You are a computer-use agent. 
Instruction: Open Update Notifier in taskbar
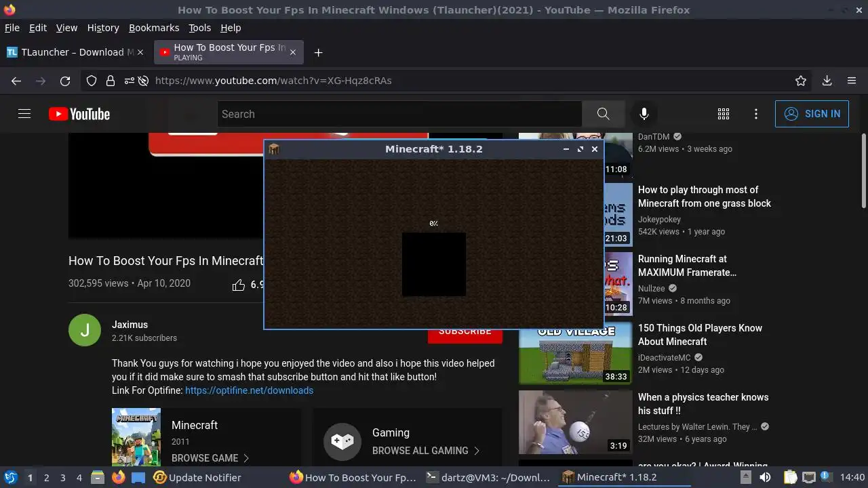click(x=197, y=477)
